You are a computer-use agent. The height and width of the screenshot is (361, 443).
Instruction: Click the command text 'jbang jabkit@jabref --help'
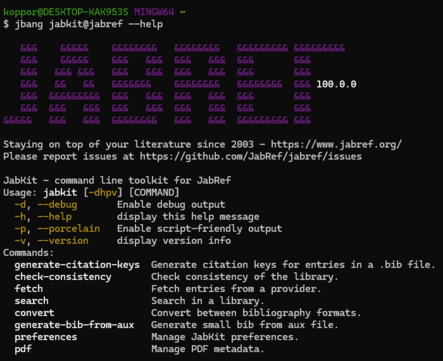click(x=89, y=24)
